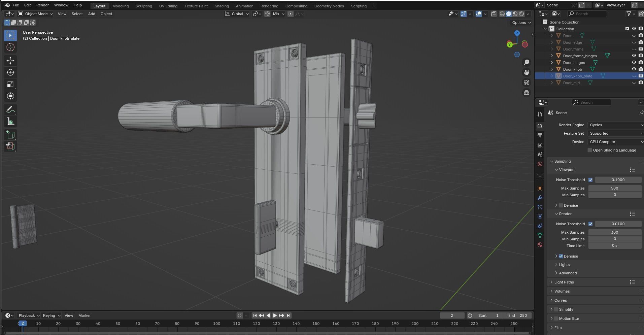Expand Light Paths panel
The image size is (644, 335).
pyautogui.click(x=564, y=282)
